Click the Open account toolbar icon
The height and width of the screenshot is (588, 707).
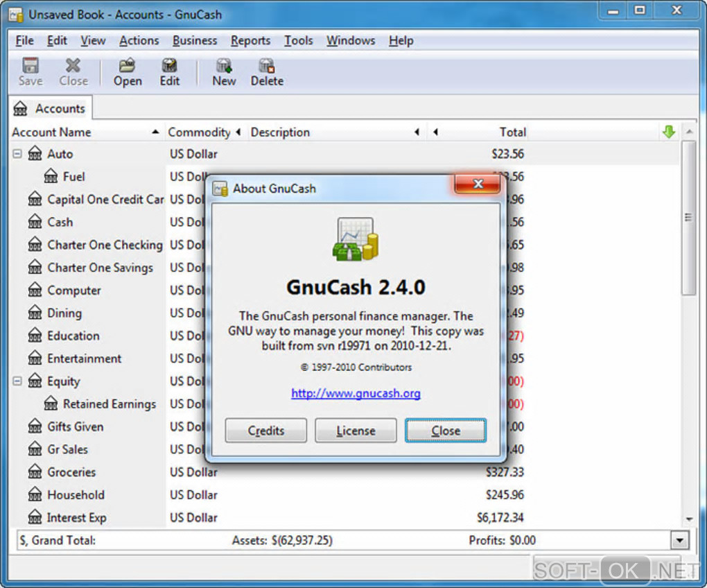coord(127,66)
